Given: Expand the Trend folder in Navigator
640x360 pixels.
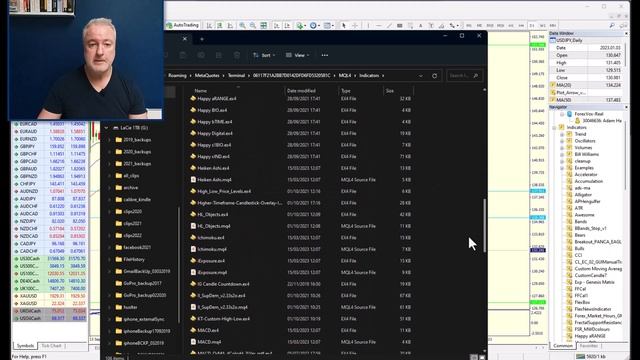Looking at the screenshot, I should [562, 134].
